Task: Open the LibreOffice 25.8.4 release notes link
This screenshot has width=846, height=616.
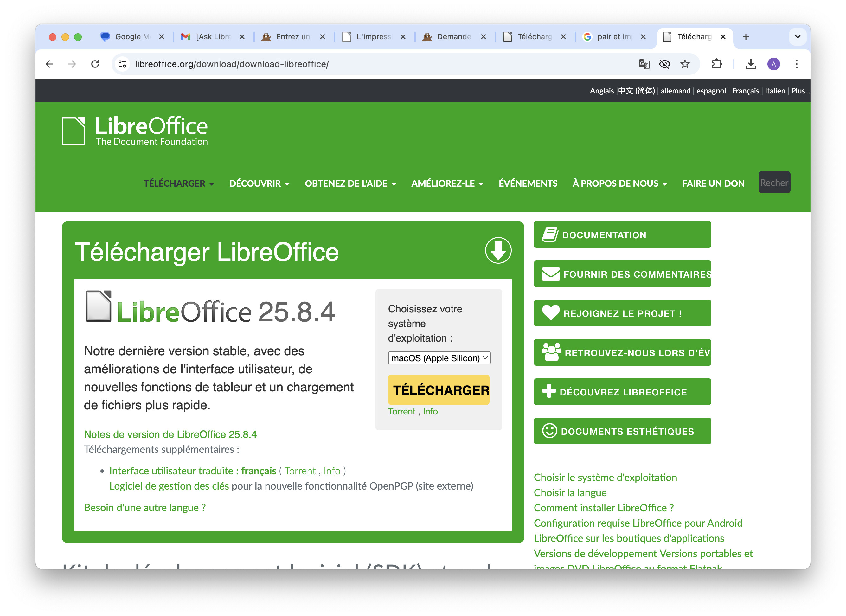Action: click(x=170, y=434)
